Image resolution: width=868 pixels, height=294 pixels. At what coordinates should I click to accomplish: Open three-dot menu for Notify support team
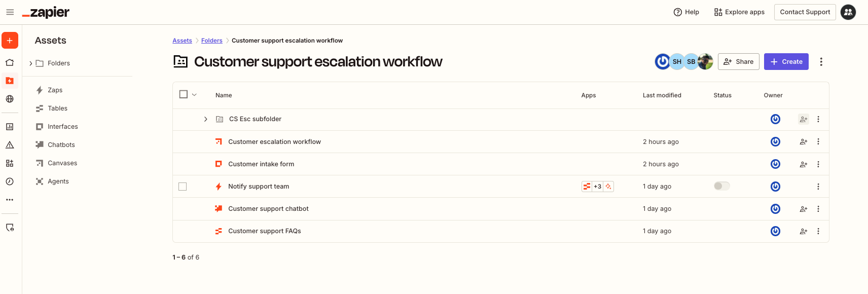pyautogui.click(x=818, y=187)
